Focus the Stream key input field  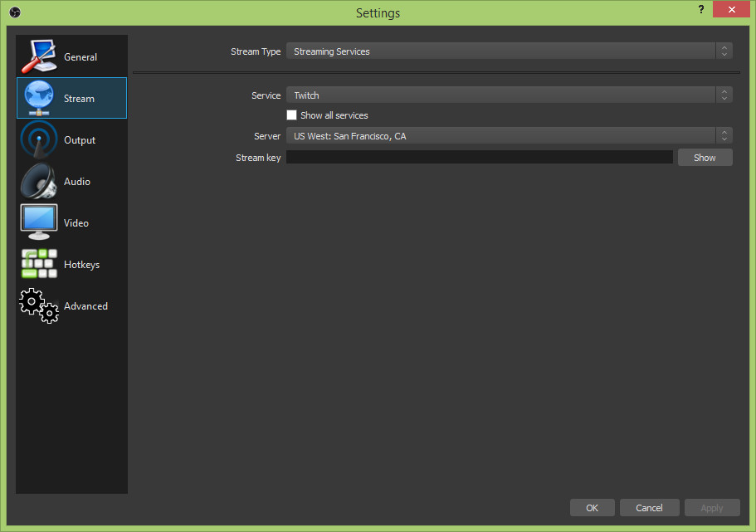[x=480, y=157]
